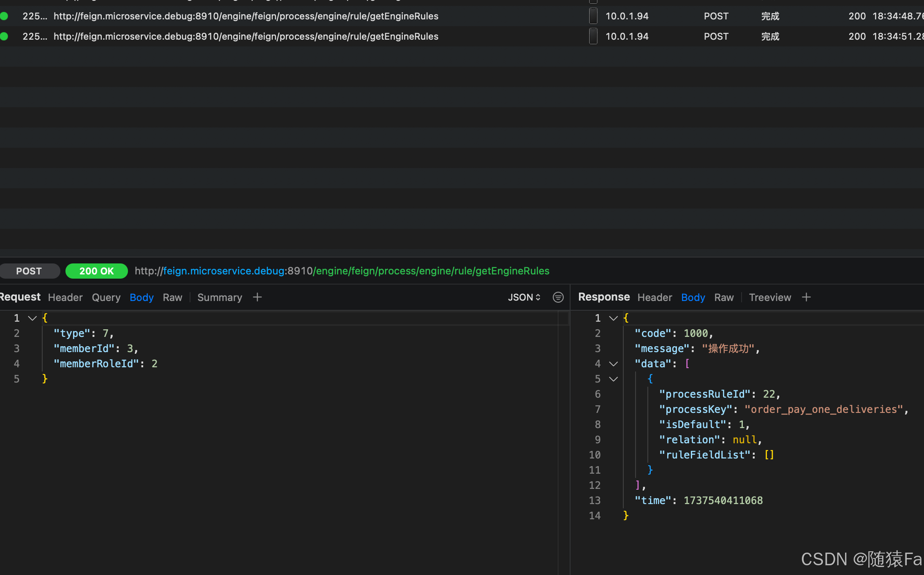924x575 pixels.
Task: Add a new Request panel tab
Action: (x=257, y=297)
